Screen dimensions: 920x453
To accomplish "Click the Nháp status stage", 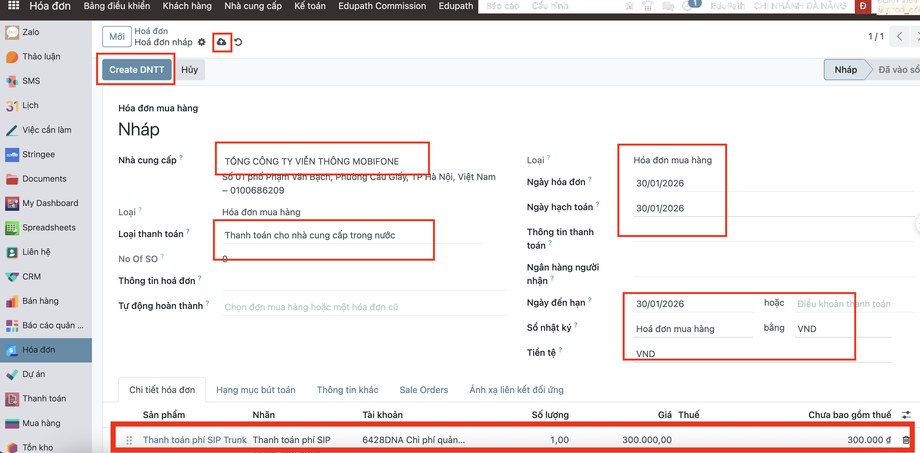I will tap(845, 69).
